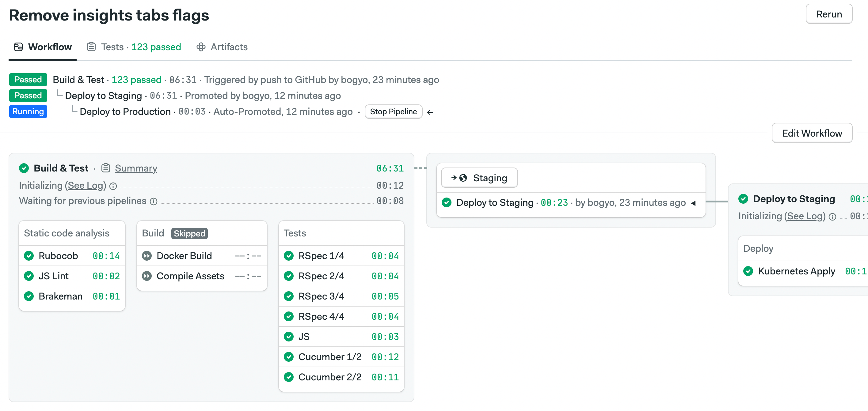Click skipped icon next to Docker Build
Screen dimensions: 868x411
click(x=147, y=256)
